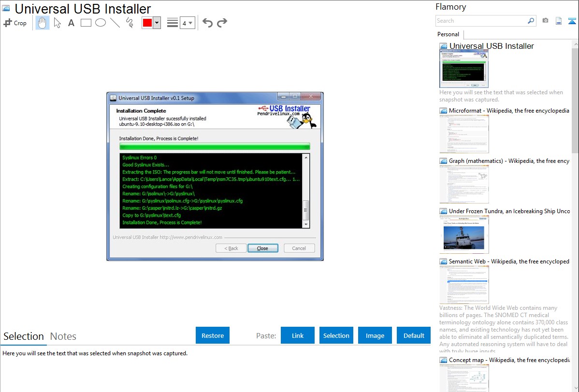Open Microformat Wikipedia snapshot thumbnail
Viewport: 579px width, 392px height.
(464, 134)
